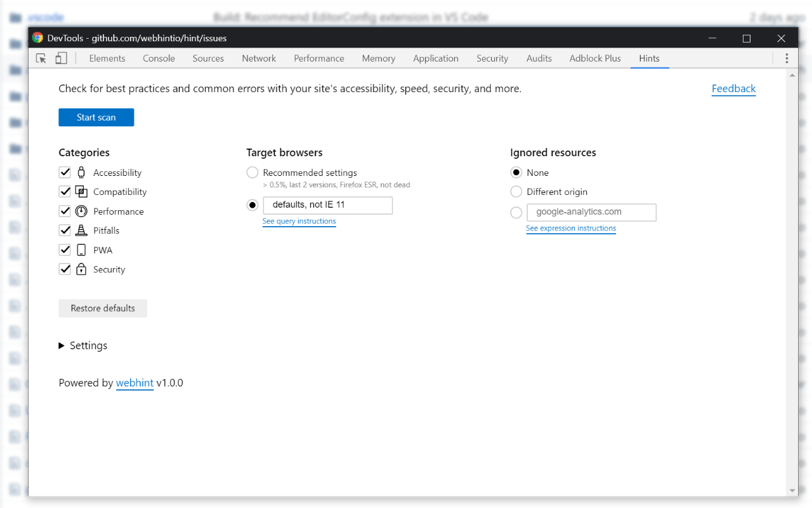Image resolution: width=812 pixels, height=508 pixels.
Task: Open the customize DevTools three-dot menu
Action: click(x=787, y=58)
